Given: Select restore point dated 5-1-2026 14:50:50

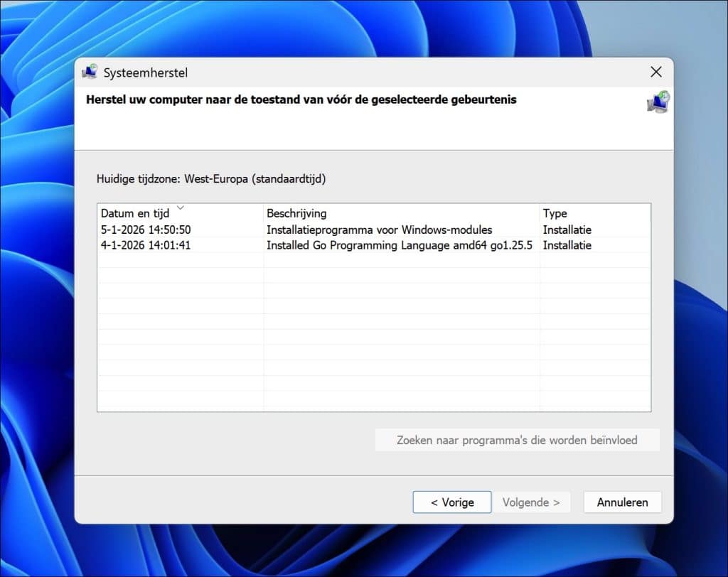Looking at the screenshot, I should point(146,230).
